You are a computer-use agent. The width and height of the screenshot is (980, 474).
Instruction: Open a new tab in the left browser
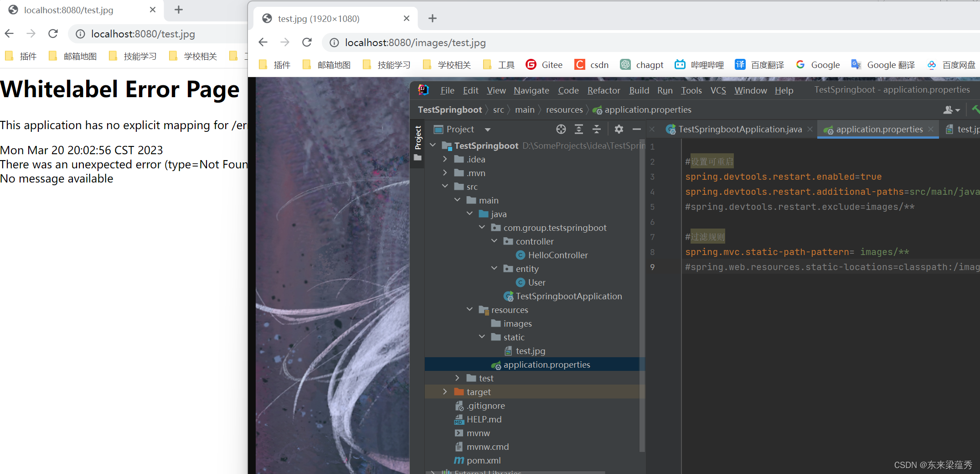179,10
